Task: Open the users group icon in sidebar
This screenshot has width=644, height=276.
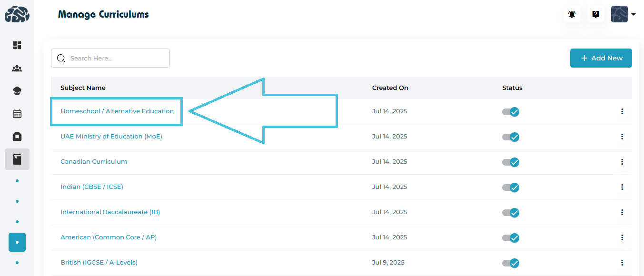Action: (x=17, y=69)
